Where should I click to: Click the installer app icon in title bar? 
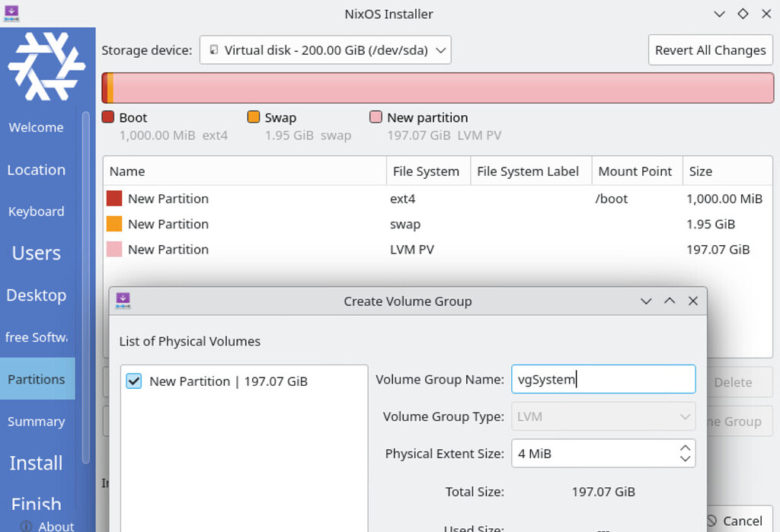tap(11, 14)
